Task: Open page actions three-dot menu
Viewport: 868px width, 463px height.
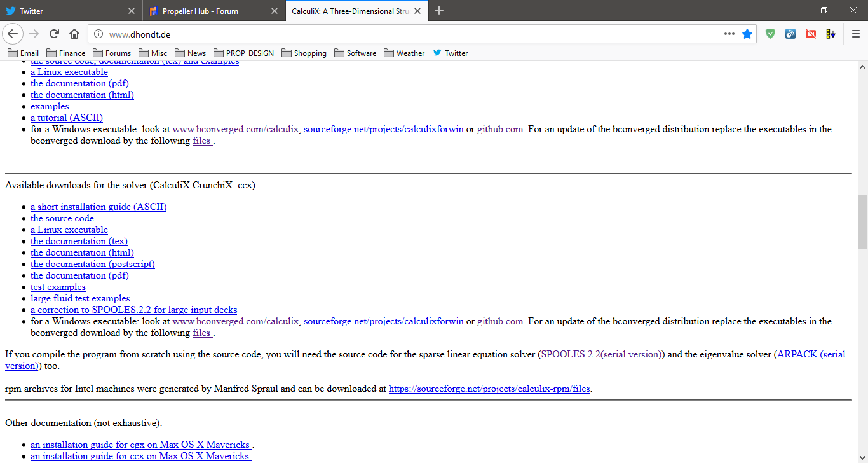Action: (x=729, y=34)
